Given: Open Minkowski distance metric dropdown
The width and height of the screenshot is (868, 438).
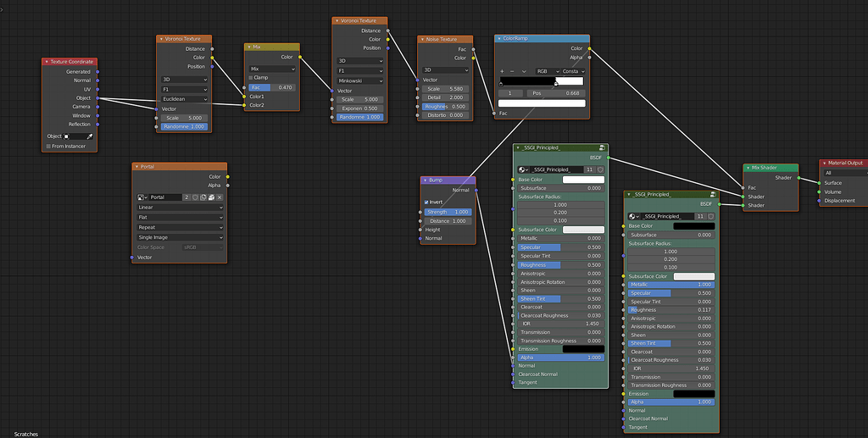Looking at the screenshot, I should [359, 80].
